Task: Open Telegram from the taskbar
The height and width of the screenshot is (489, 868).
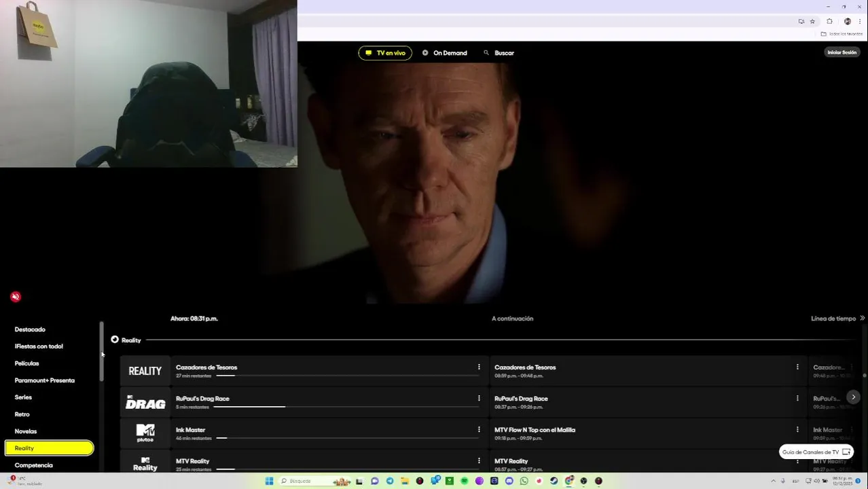Action: tap(390, 481)
